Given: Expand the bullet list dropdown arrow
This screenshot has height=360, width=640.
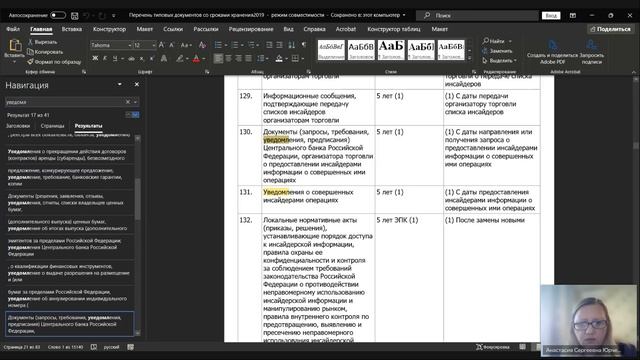Looking at the screenshot, I should [225, 45].
